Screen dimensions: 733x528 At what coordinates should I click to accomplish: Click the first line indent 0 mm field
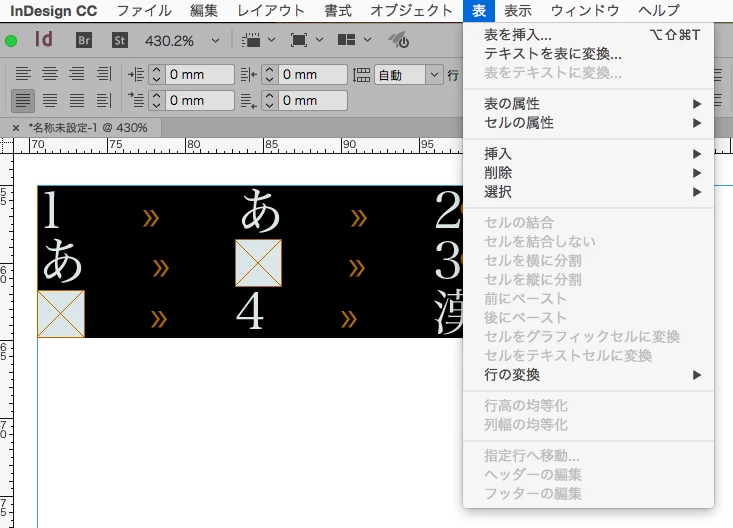pyautogui.click(x=199, y=101)
